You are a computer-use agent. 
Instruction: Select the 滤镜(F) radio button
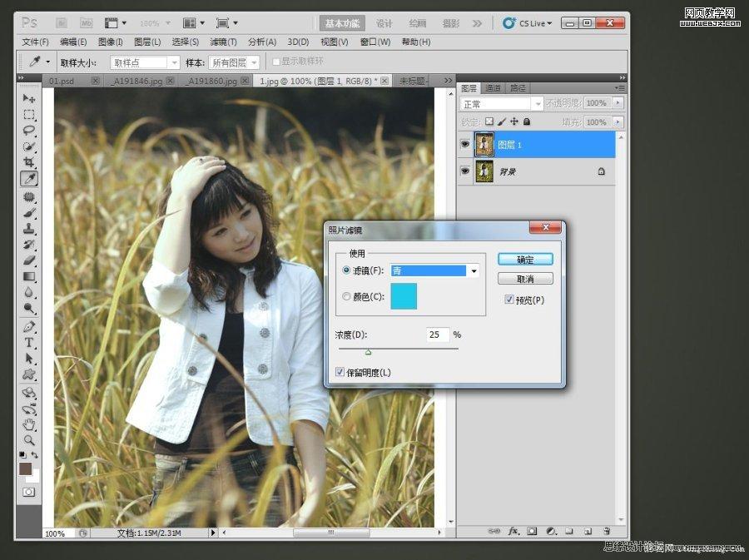[346, 270]
